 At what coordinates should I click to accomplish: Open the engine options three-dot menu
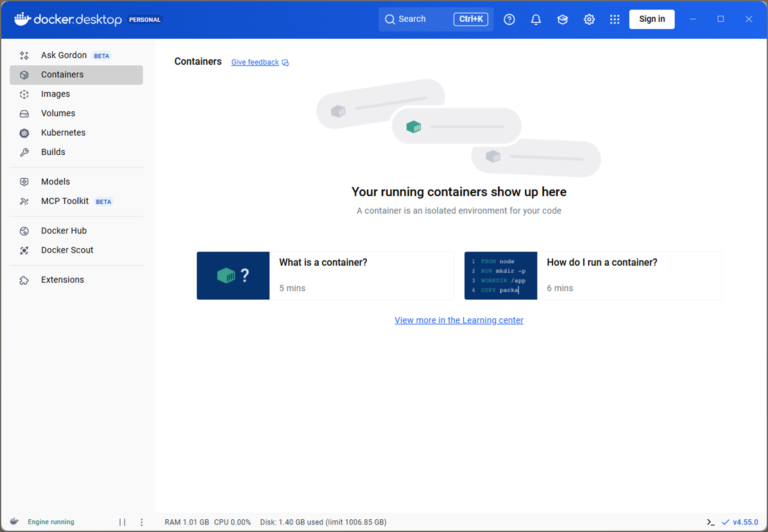pos(141,522)
